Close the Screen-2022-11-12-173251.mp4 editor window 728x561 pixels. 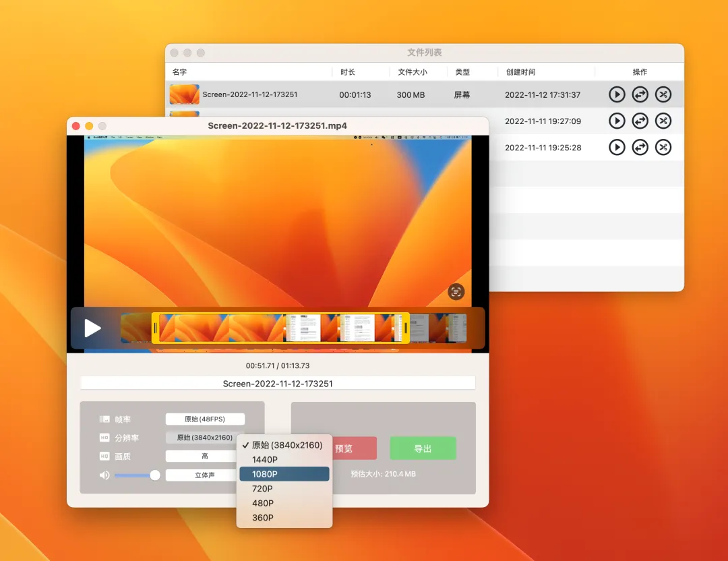point(76,126)
